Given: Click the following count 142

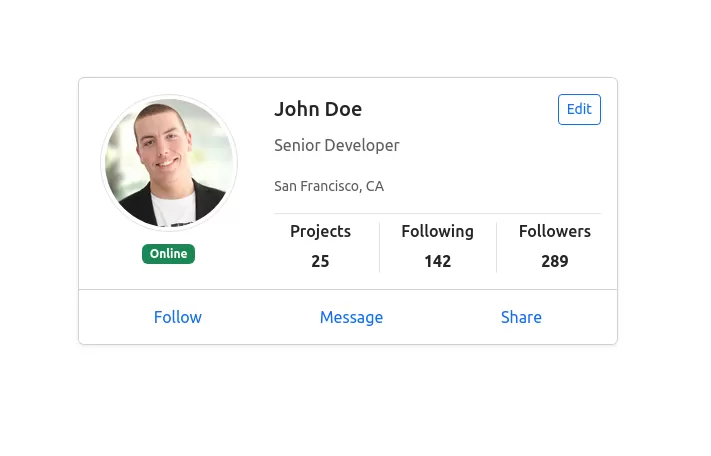Looking at the screenshot, I should [x=437, y=261].
